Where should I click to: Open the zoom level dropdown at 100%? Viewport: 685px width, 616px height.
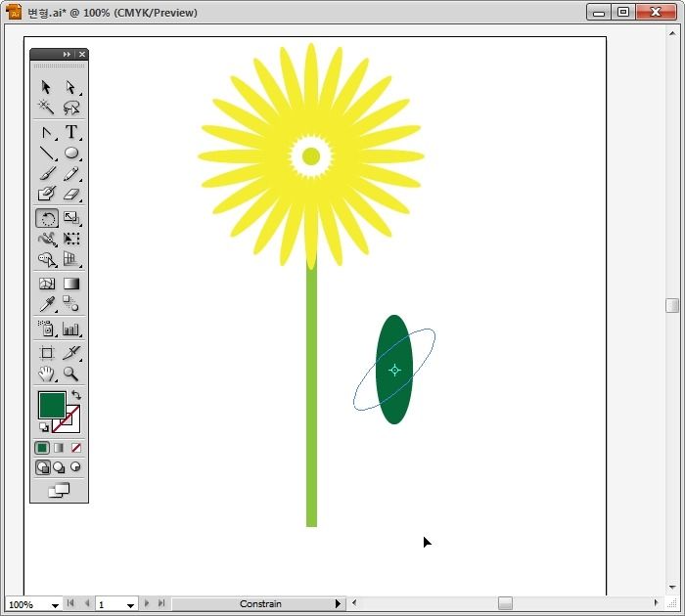55,605
